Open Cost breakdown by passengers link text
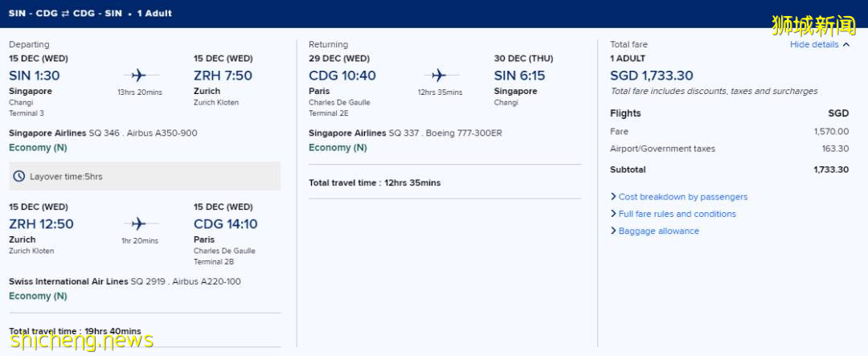The width and height of the screenshot is (868, 356). coord(683,197)
